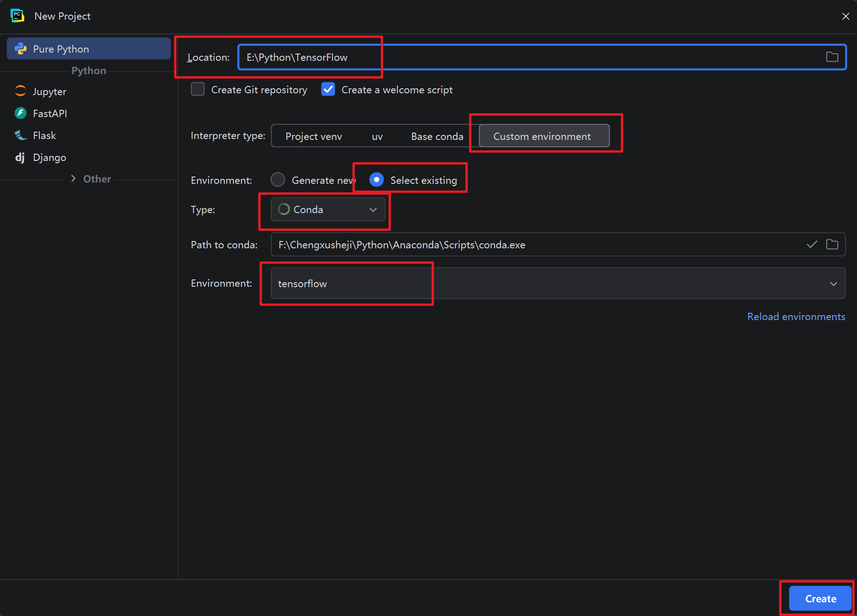The image size is (857, 616).
Task: Switch interpreter type to Project venv
Action: pos(314,136)
